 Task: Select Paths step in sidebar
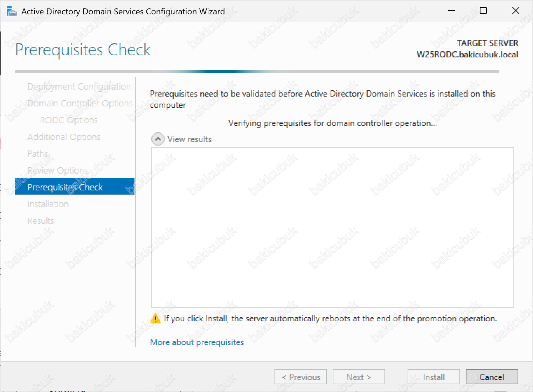click(37, 154)
